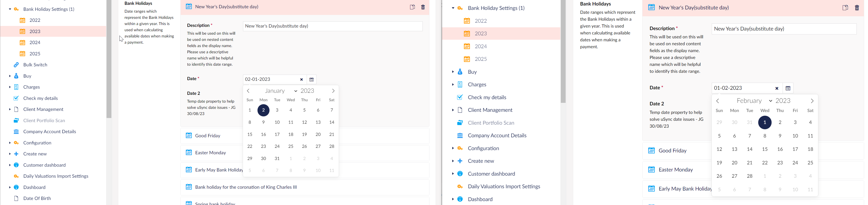Open calendar picker icon next to 02-01-2023

pyautogui.click(x=311, y=80)
